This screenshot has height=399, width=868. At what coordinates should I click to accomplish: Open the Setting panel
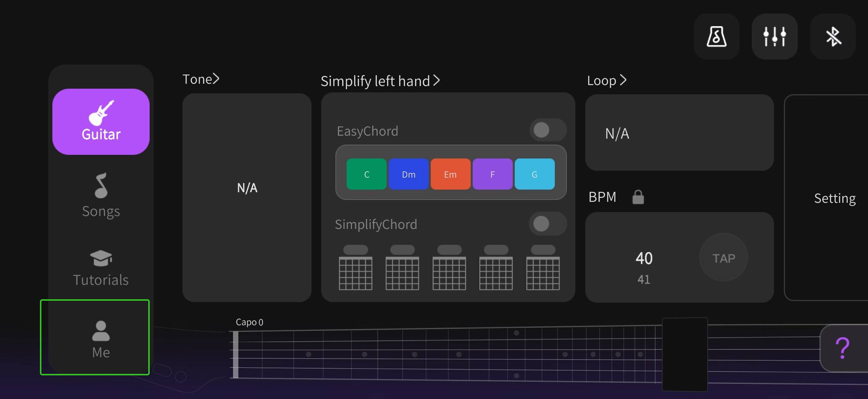coord(835,198)
